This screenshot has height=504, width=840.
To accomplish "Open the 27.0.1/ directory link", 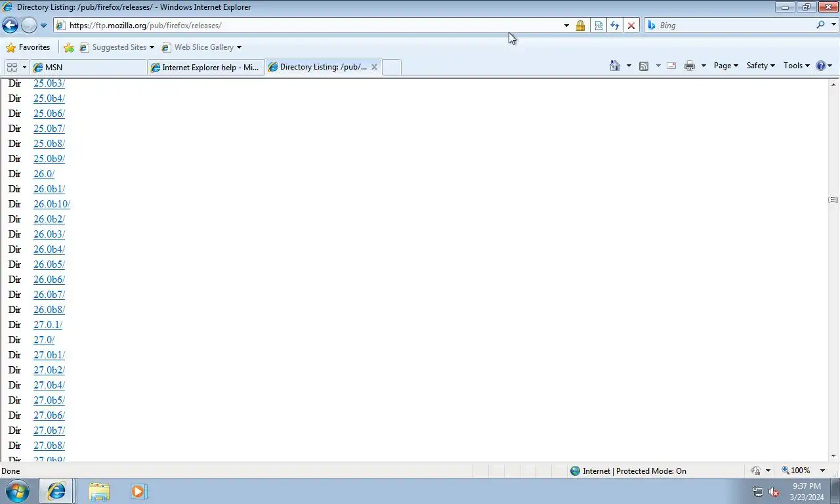I will [48, 325].
